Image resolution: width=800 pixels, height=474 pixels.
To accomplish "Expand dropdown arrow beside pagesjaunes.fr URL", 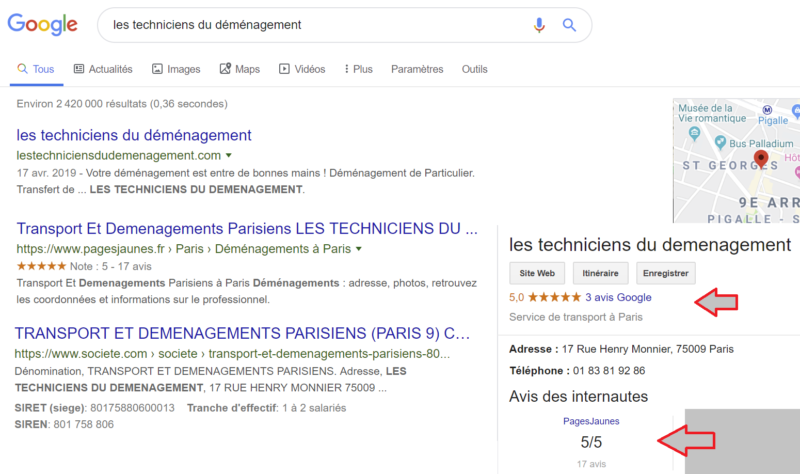I will pos(359,249).
